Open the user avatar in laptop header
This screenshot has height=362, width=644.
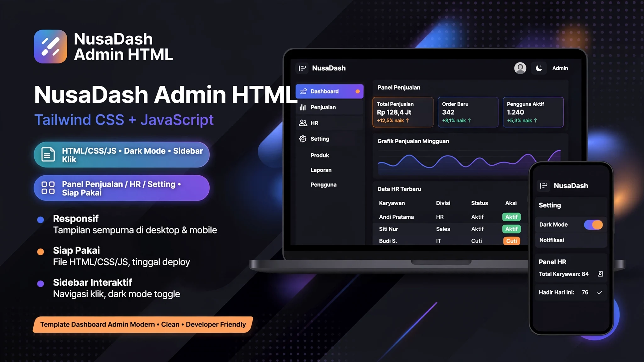[520, 68]
